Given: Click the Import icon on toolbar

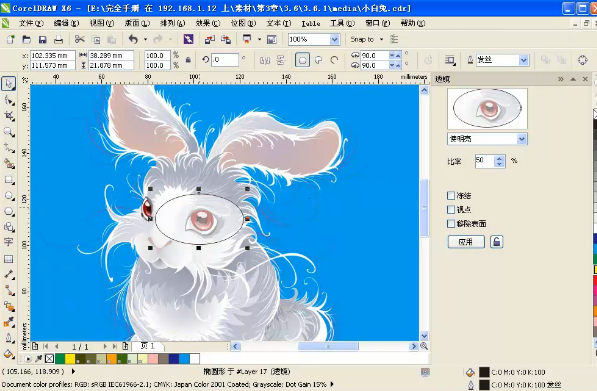Looking at the screenshot, I should 210,39.
